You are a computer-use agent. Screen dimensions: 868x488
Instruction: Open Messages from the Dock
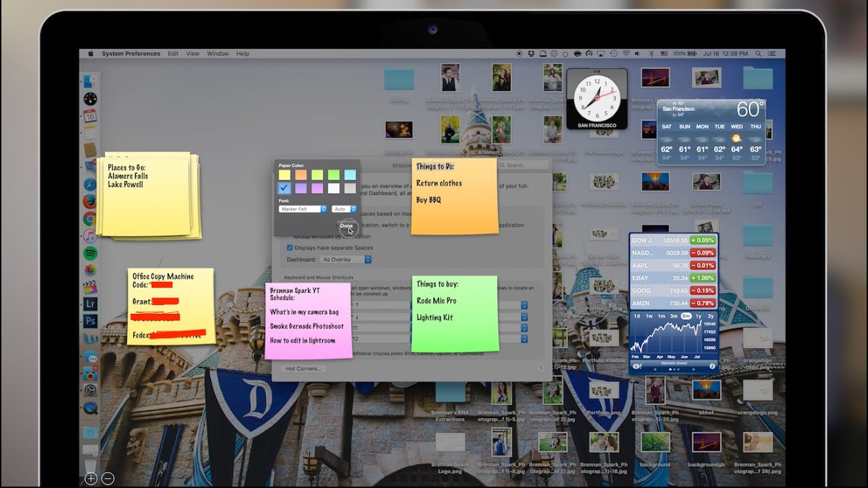pos(90,358)
